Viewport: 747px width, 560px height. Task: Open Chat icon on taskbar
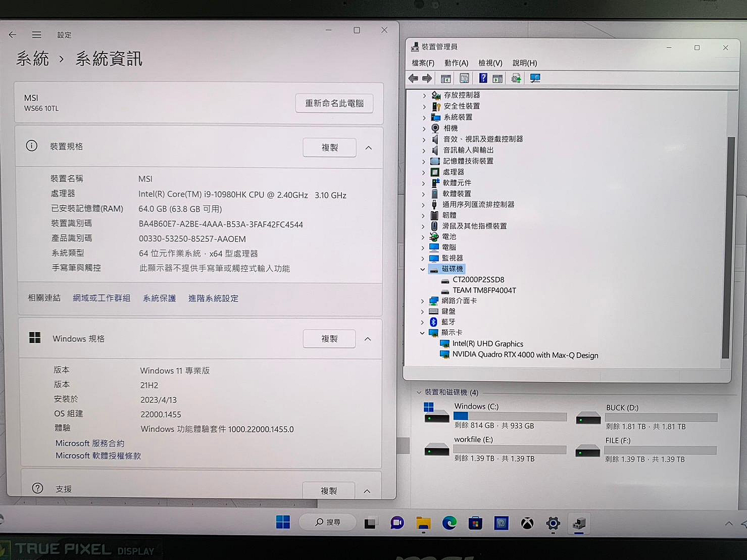coord(397,523)
